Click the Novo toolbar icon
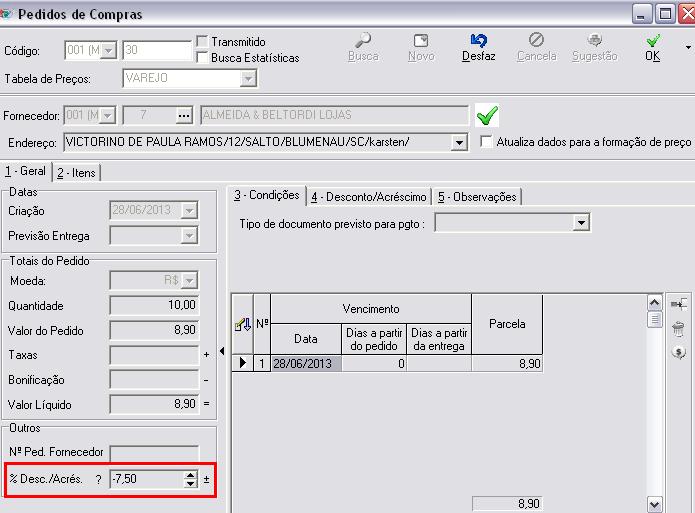695x513 pixels. [x=421, y=41]
